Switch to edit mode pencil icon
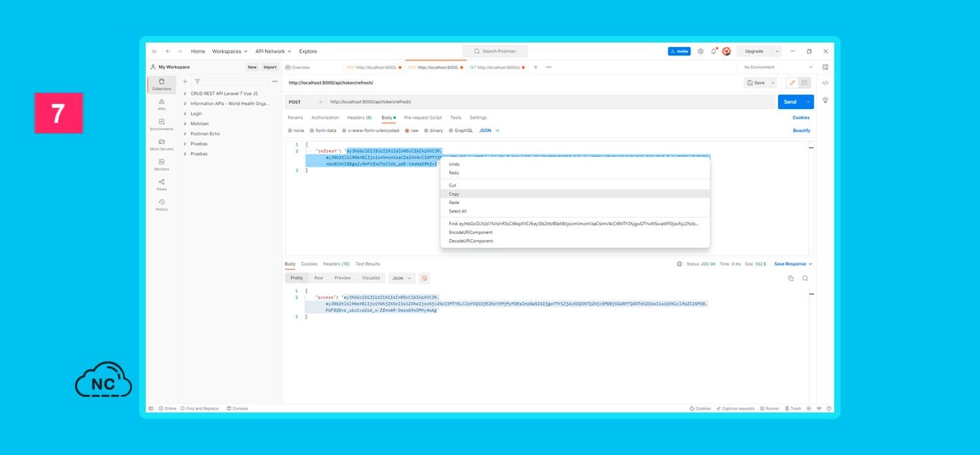This screenshot has width=980, height=455. point(792,83)
